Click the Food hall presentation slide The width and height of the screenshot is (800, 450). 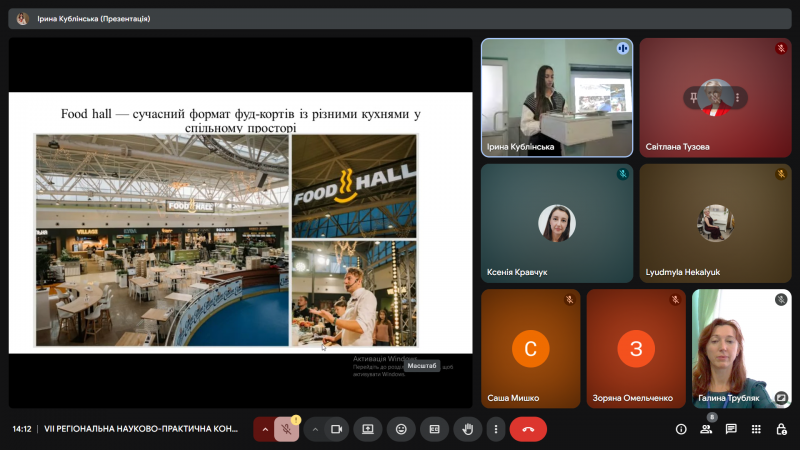[x=240, y=222]
